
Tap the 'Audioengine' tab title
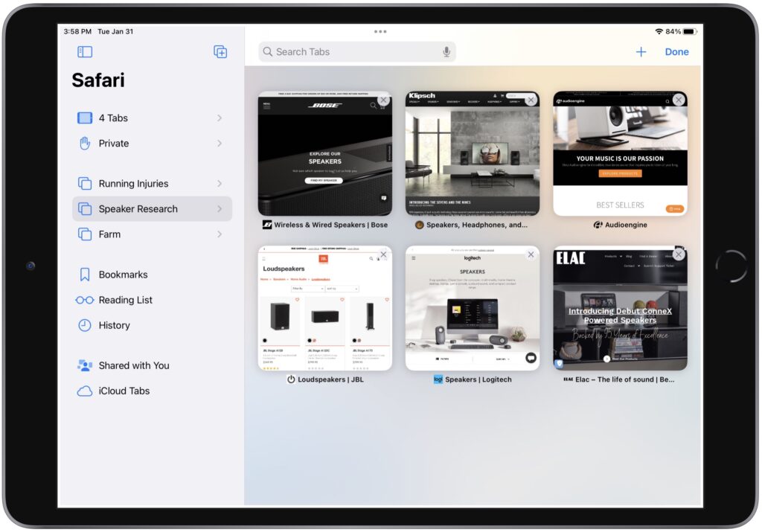point(626,225)
